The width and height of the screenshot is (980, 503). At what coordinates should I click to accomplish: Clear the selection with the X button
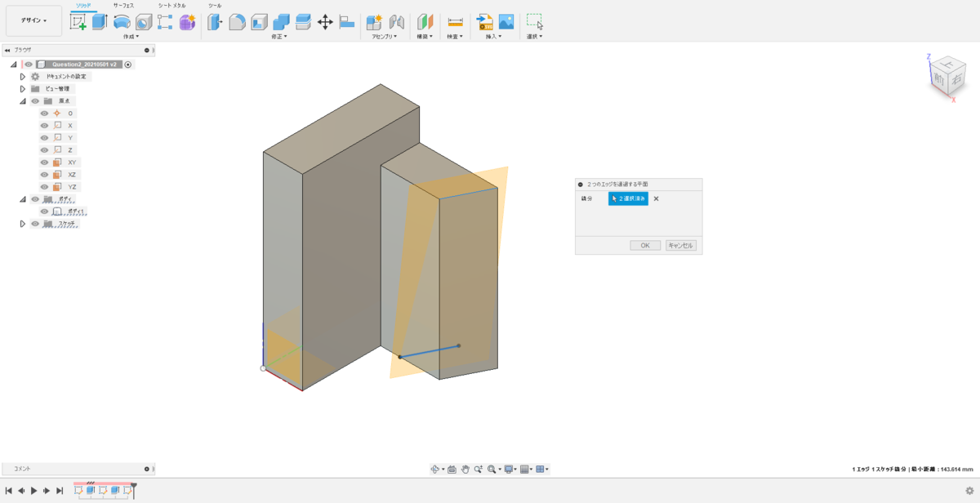pyautogui.click(x=656, y=198)
